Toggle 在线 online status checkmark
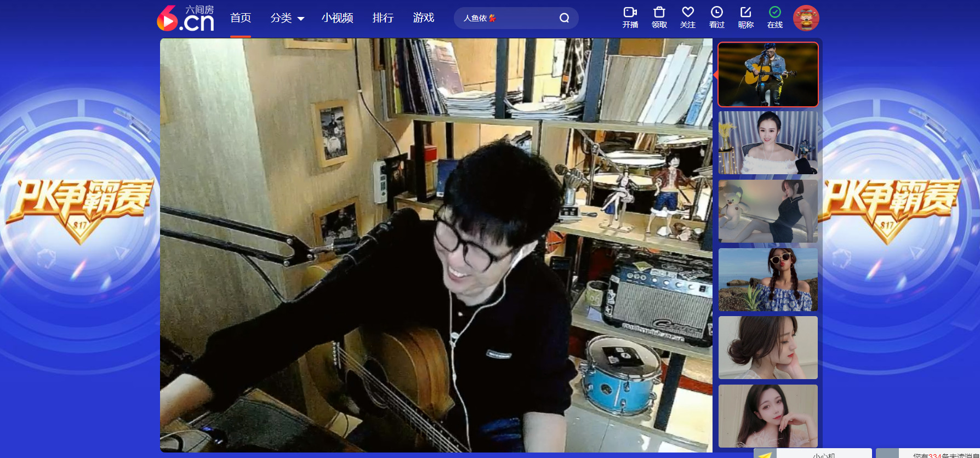Viewport: 980px width, 458px height. [775, 18]
